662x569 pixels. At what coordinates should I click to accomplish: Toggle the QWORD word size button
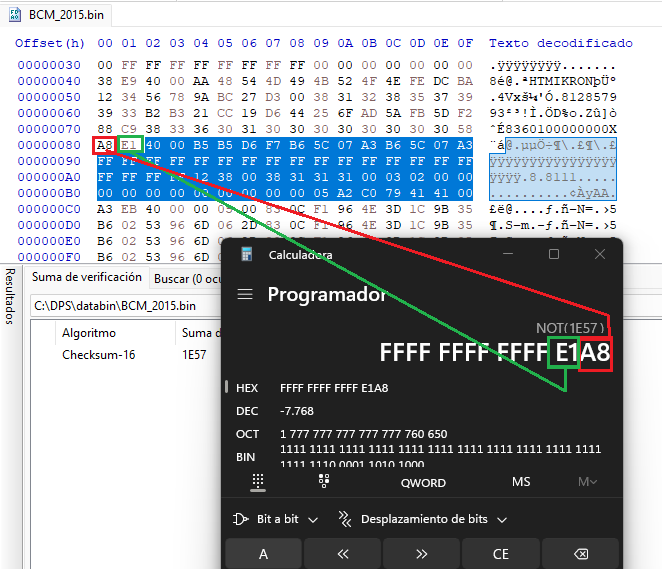coord(423,482)
